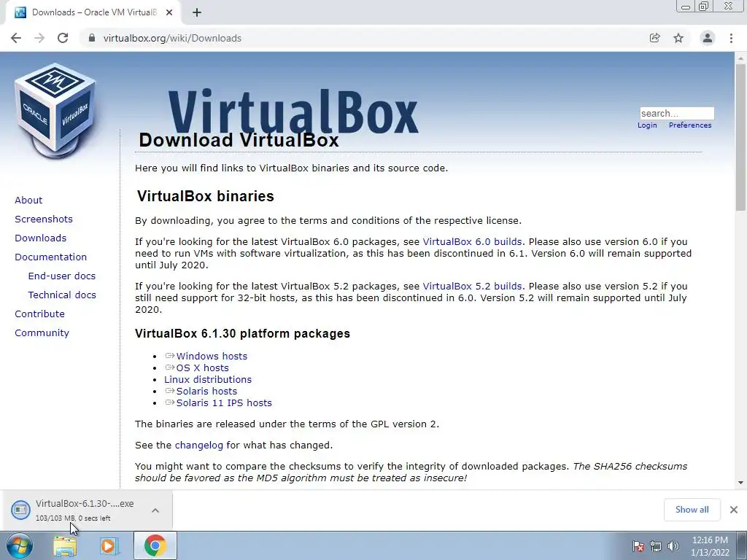Show the clock and date 12:16 PM

710,546
